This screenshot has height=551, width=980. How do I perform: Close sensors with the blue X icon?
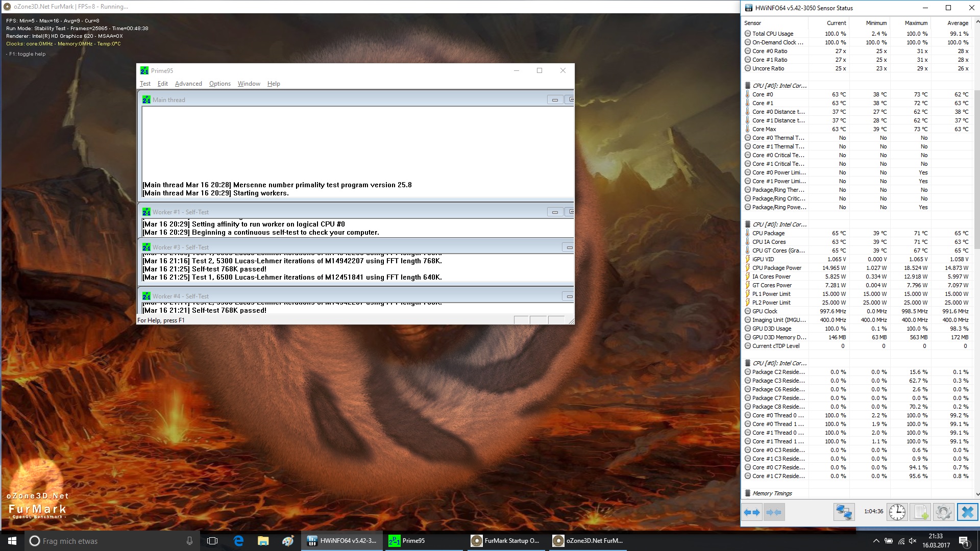click(967, 512)
